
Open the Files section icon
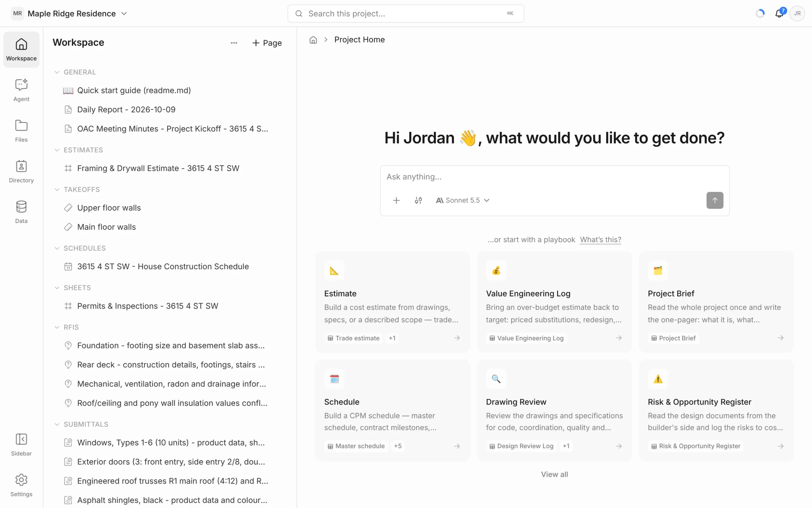[21, 125]
